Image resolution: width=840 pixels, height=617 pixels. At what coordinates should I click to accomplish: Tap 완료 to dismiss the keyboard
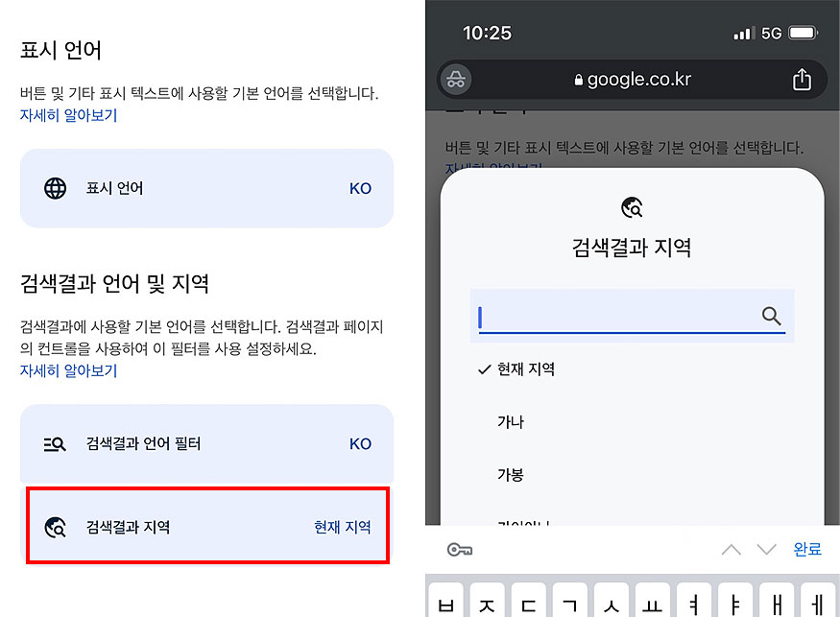coord(807,550)
